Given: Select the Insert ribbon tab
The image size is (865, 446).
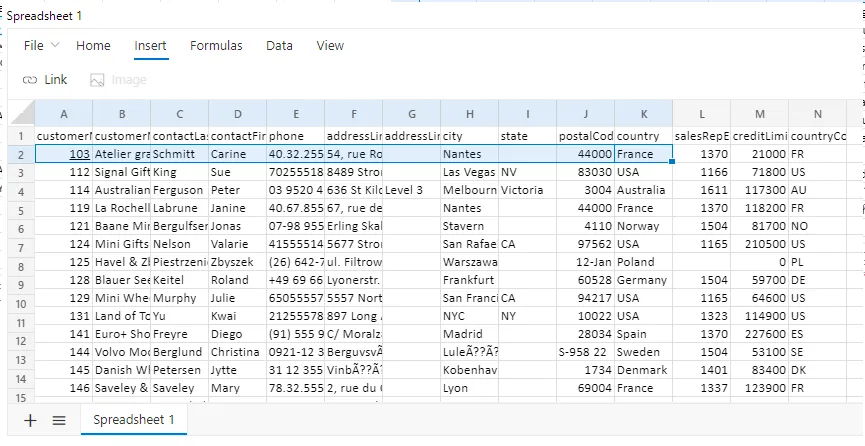Looking at the screenshot, I should (x=150, y=45).
